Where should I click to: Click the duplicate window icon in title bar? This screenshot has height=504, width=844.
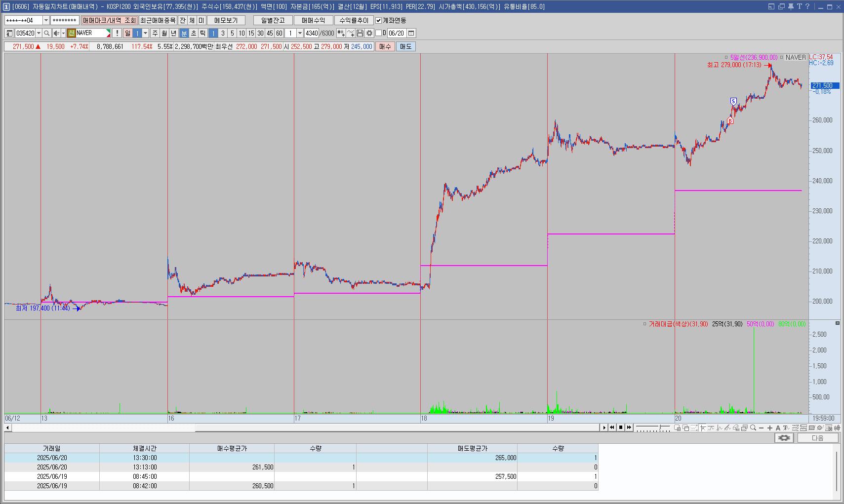pyautogui.click(x=781, y=6)
